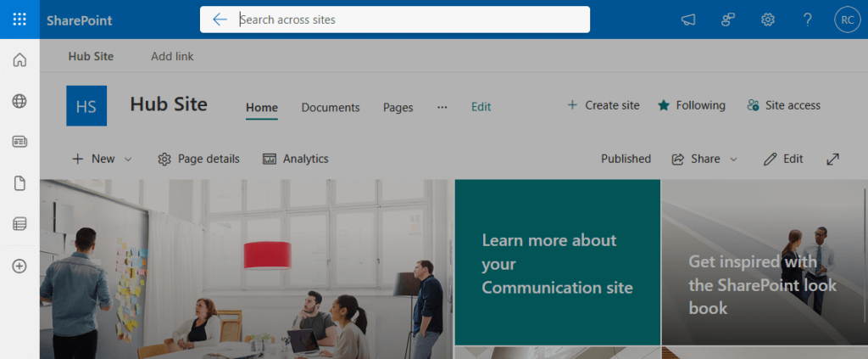
Task: Open Page details
Action: click(198, 159)
